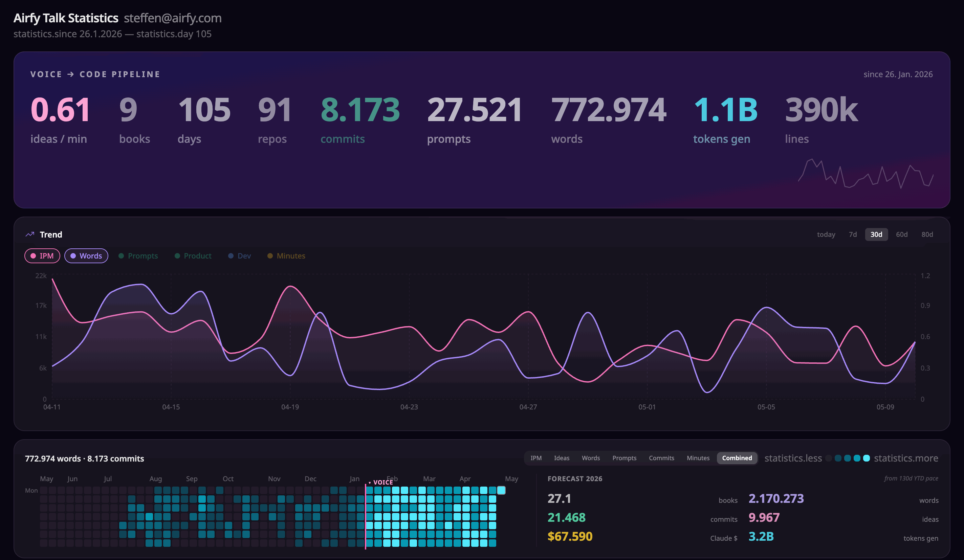Image resolution: width=964 pixels, height=560 pixels.
Task: Click the 0.61 ideas / min value
Action: click(x=61, y=110)
